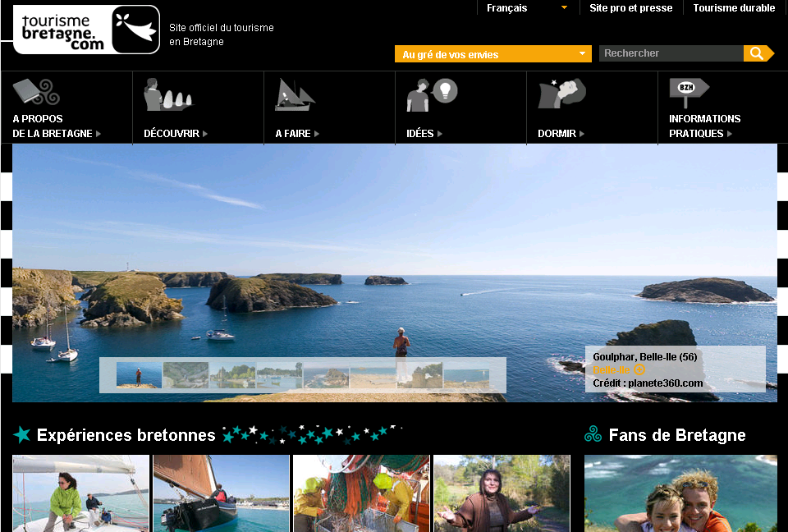Click the orange arrow icon beside Belle-Ile

point(640,370)
